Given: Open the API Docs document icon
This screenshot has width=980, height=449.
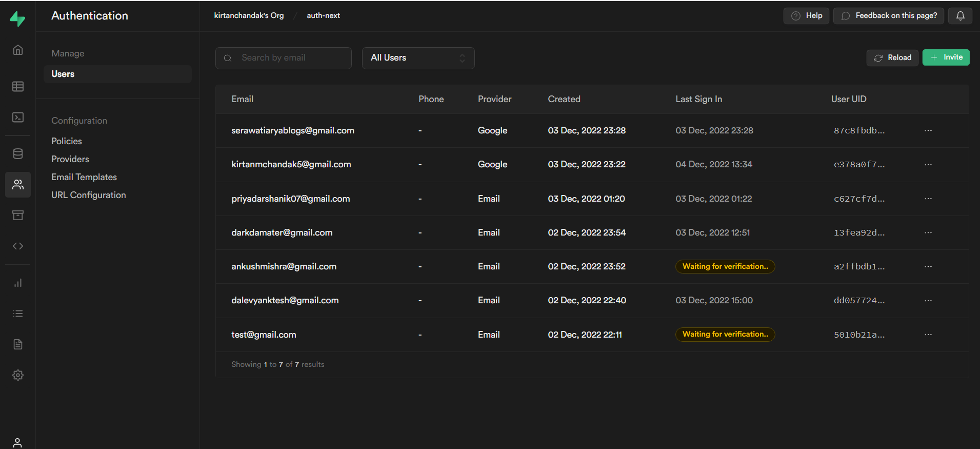Looking at the screenshot, I should click(18, 344).
